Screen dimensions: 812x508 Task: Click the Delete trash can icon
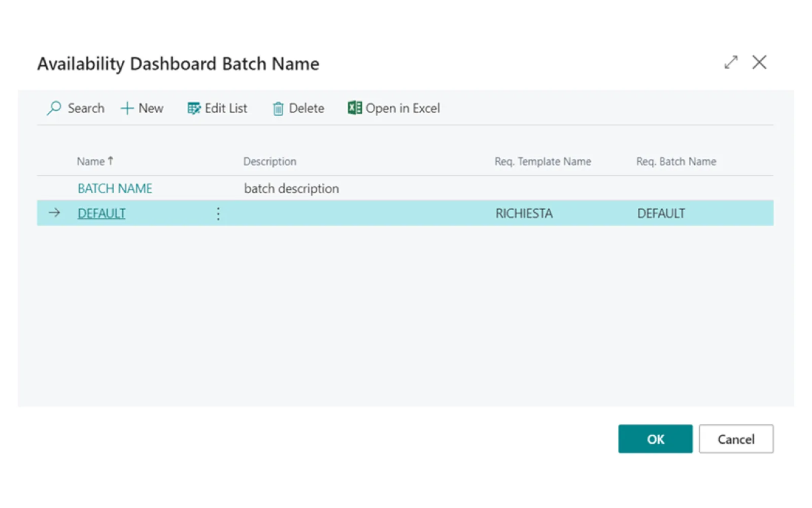coord(278,109)
